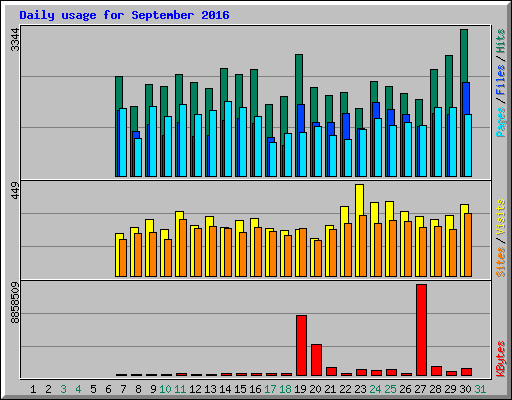Select the red KBytes bar for day 19
This screenshot has width=512, height=400.
(301, 345)
